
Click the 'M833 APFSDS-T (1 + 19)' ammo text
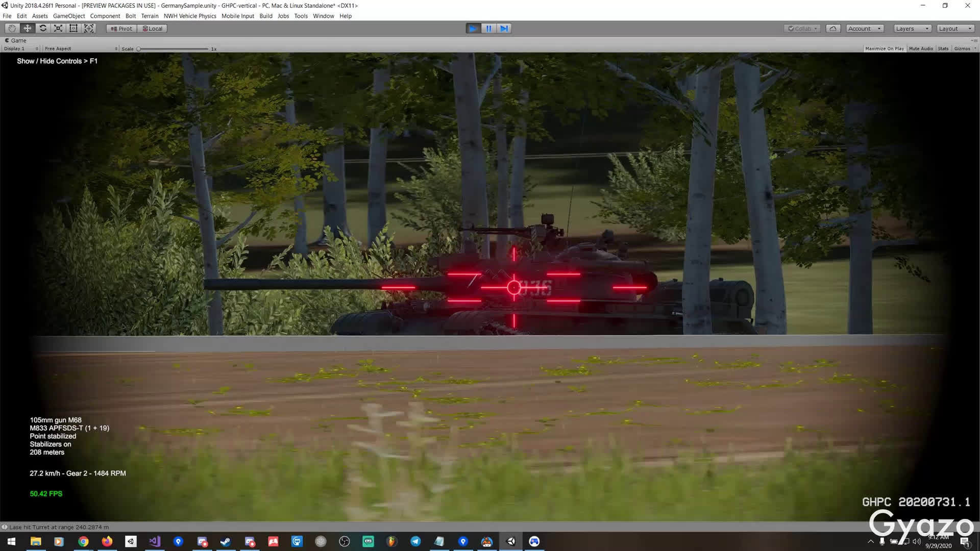click(x=69, y=428)
